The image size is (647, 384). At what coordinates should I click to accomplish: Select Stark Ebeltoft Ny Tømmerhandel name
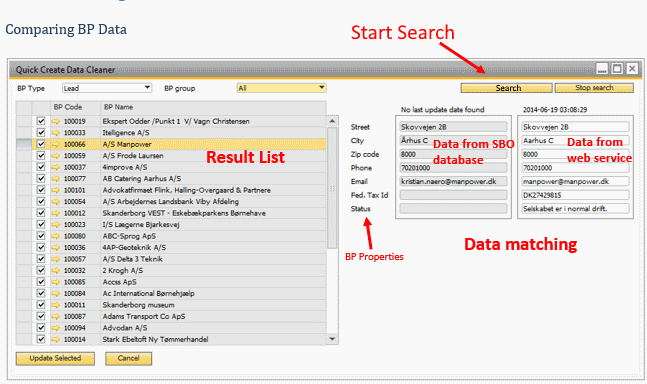click(x=155, y=339)
